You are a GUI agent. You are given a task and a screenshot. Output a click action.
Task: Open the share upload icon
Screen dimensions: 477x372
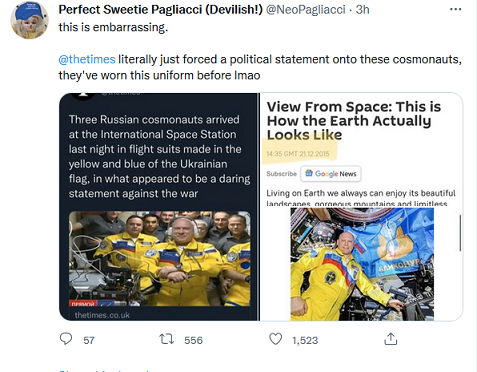point(390,339)
